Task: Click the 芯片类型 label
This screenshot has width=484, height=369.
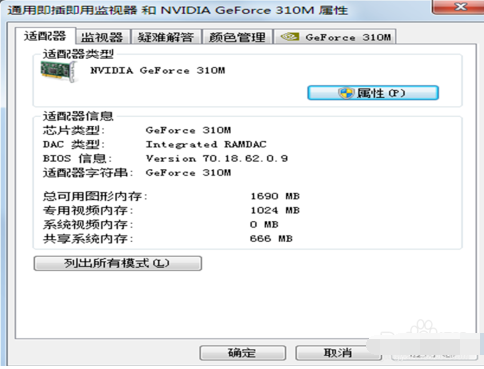Action: (x=74, y=130)
